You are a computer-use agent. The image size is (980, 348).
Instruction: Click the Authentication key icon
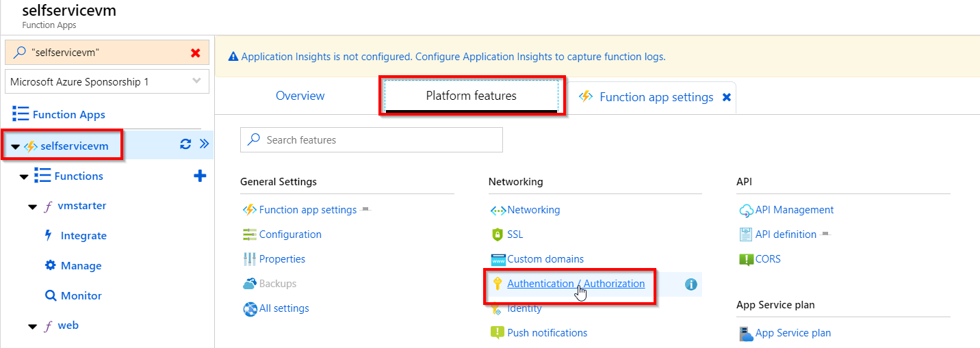tap(498, 284)
